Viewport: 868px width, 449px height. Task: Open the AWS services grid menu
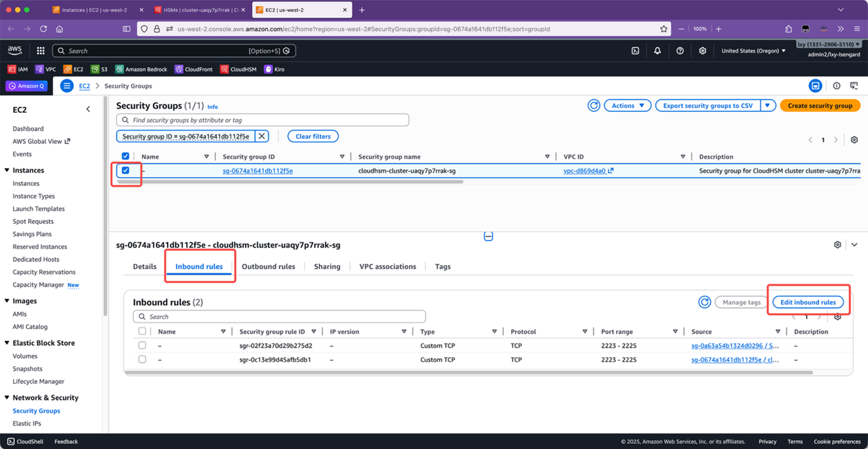tap(41, 51)
